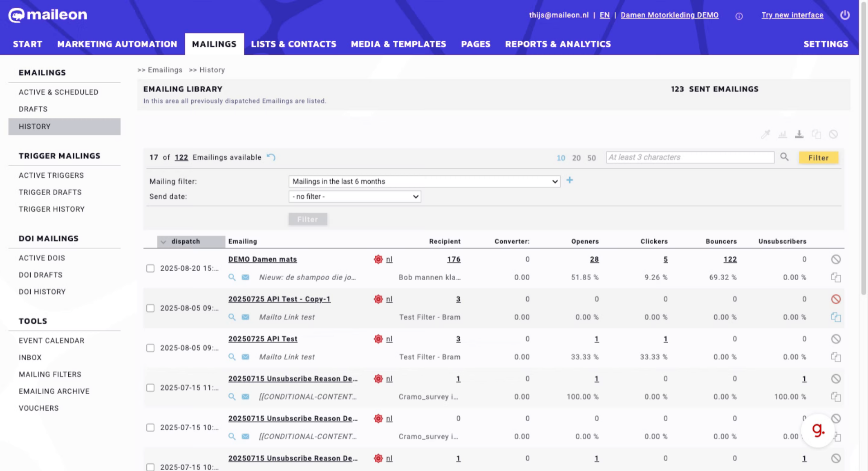Preview the 2025-07-15 11: Unsubscribe Reason emailing

click(232, 396)
